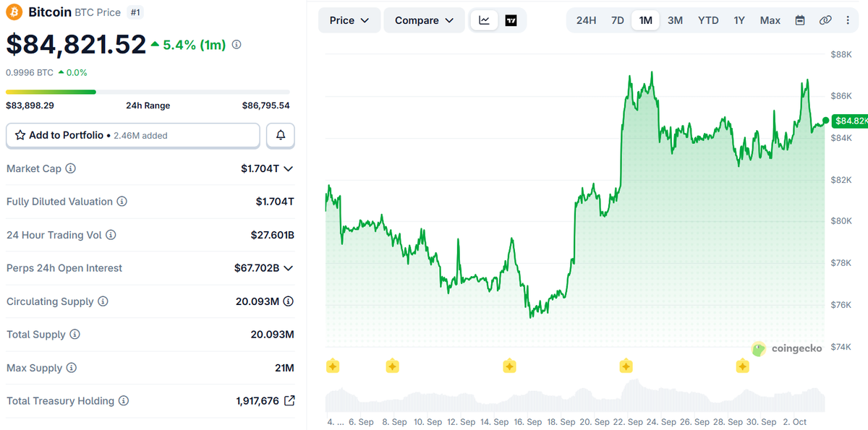Open price alert bell icon
This screenshot has width=868, height=430.
coord(281,135)
